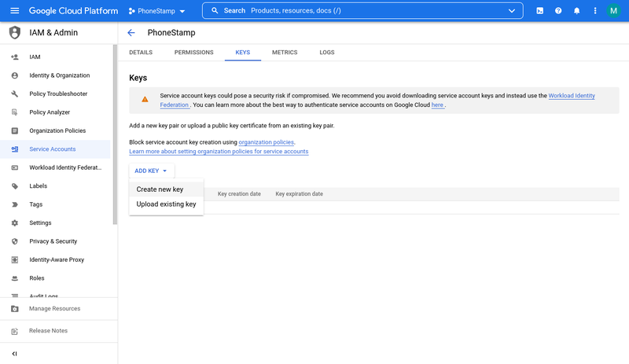Open the hamburger navigation menu
629x364 pixels.
(14, 11)
